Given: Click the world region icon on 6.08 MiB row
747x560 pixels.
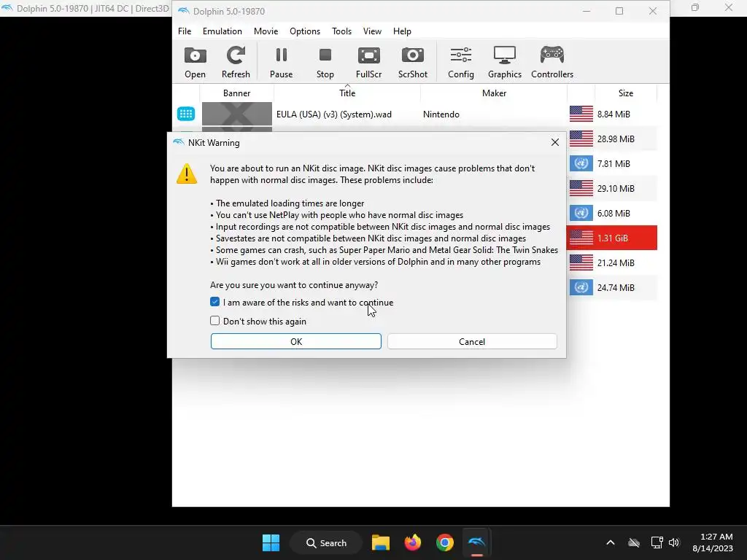Looking at the screenshot, I should coord(581,213).
